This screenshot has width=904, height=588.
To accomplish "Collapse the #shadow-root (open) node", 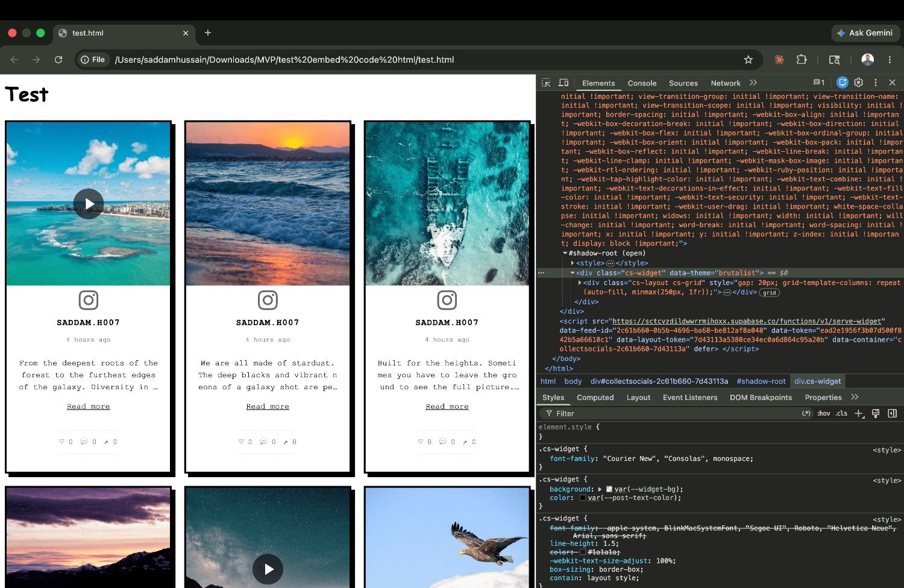I will pos(565,254).
